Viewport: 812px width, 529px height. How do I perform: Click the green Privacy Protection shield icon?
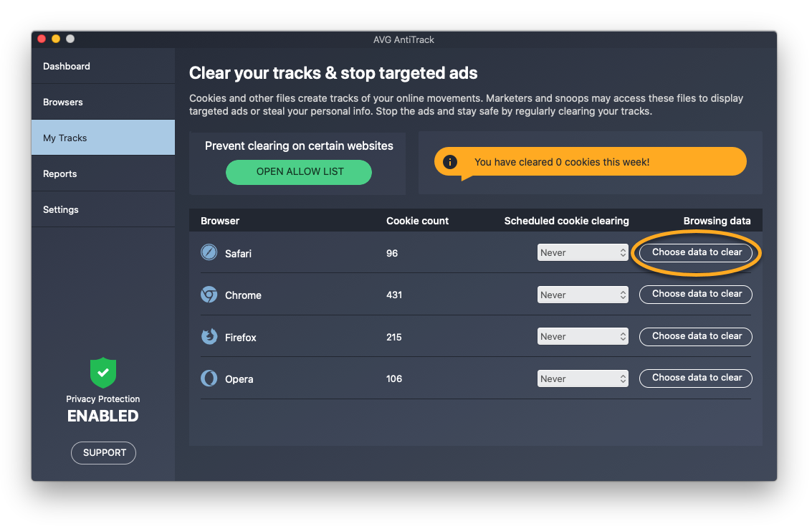[x=103, y=373]
